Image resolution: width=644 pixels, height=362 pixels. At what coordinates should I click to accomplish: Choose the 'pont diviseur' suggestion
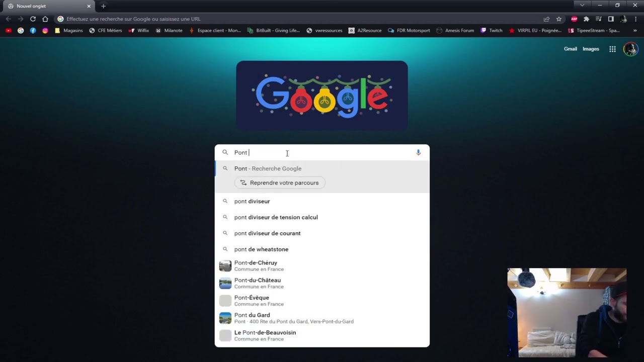[x=322, y=201]
